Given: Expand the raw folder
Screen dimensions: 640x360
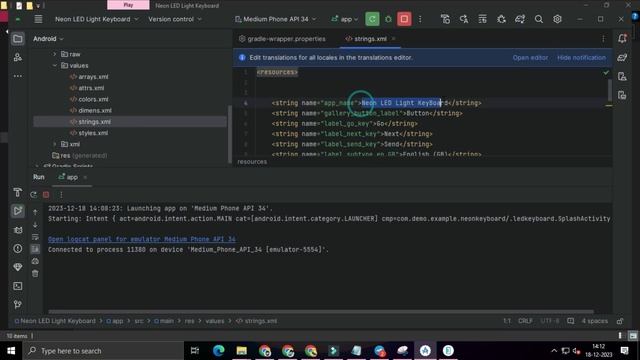Looking at the screenshot, I should 55,54.
